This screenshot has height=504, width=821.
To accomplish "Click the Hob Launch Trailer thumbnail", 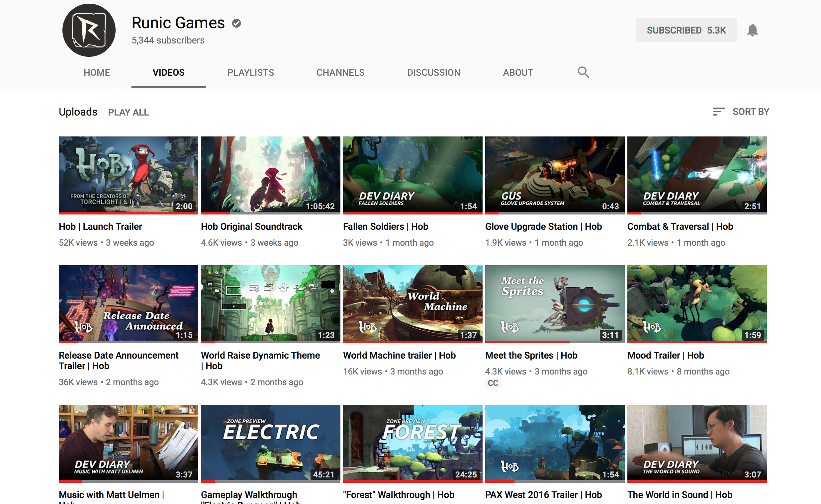I will pos(128,174).
